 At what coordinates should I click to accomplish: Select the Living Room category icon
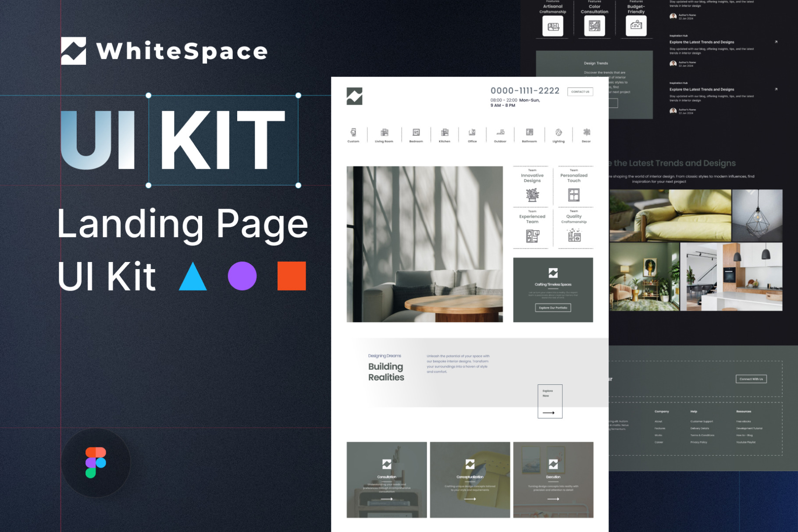coord(384,133)
